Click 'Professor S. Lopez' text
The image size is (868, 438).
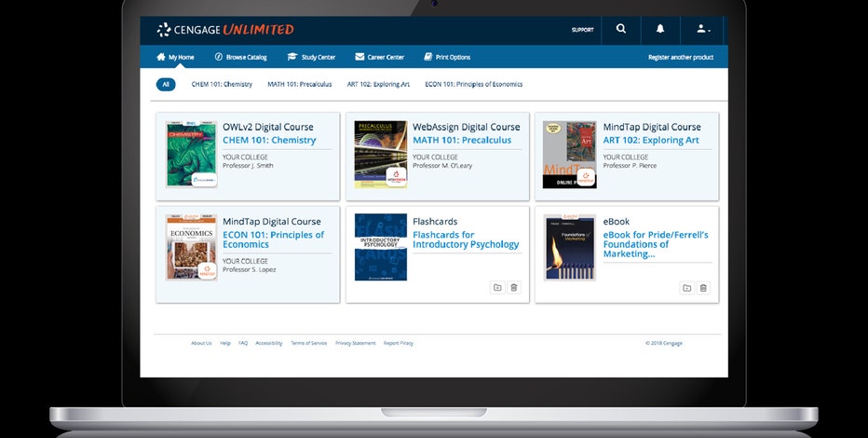(x=249, y=269)
